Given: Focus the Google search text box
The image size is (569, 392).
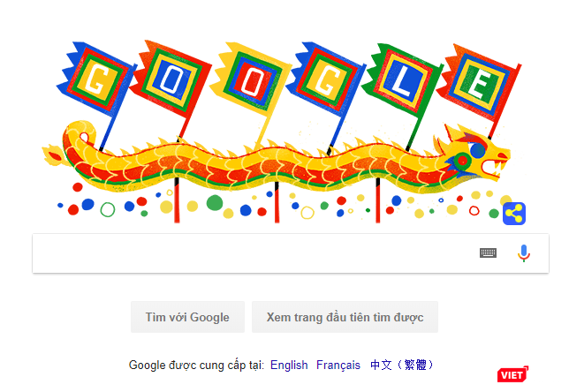Looking at the screenshot, I should coord(252,253).
